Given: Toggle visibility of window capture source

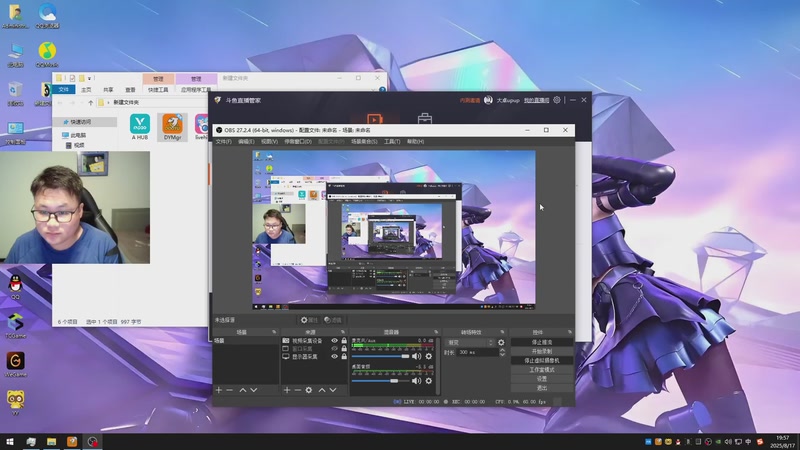Looking at the screenshot, I should [x=334, y=348].
